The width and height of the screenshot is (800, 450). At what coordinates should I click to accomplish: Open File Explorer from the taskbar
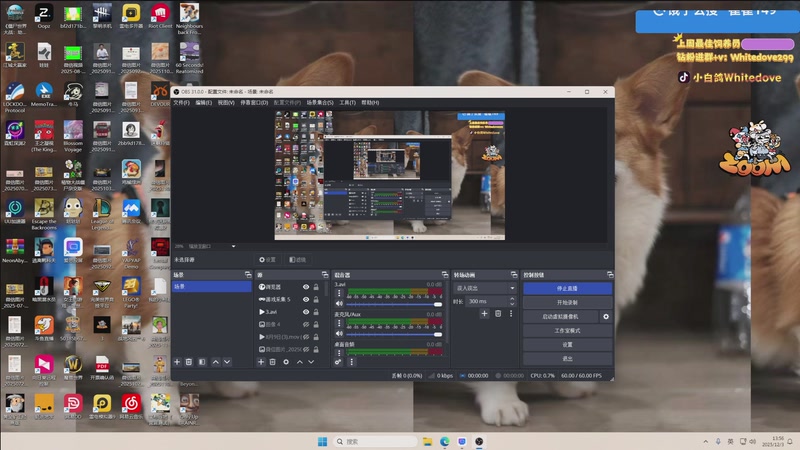point(428,441)
